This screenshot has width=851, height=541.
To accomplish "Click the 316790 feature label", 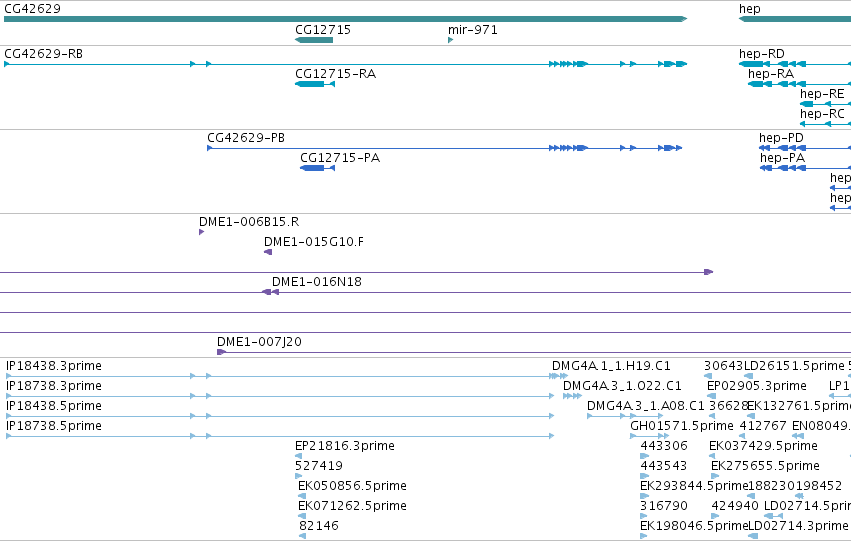I will 664,506.
